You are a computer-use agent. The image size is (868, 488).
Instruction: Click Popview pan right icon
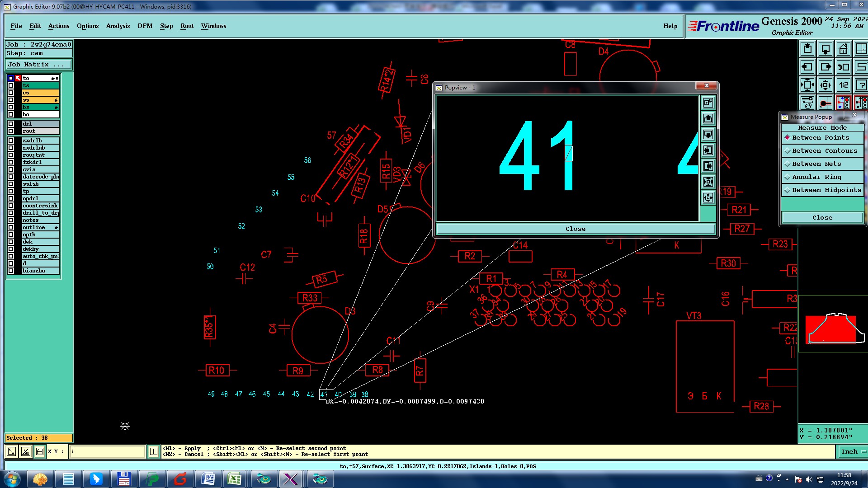708,166
